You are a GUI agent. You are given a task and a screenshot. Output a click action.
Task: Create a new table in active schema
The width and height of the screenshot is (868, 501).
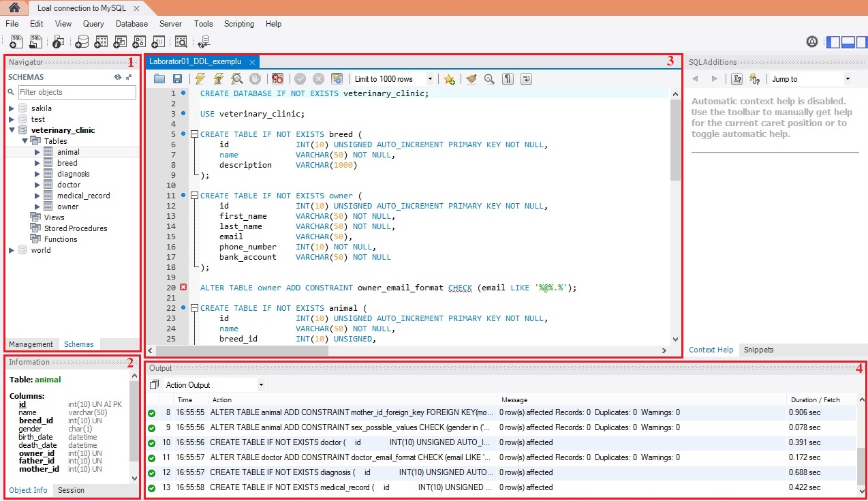pyautogui.click(x=101, y=42)
